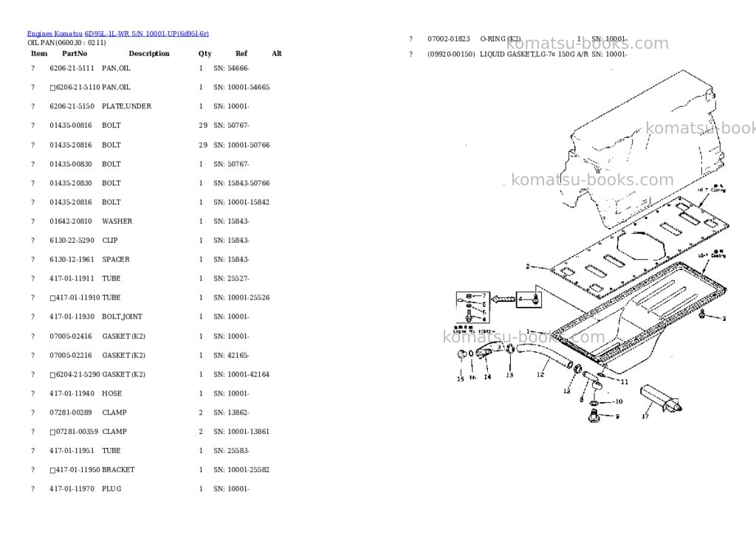
Task: Click serial range SN: 10001-50766
Action: (x=241, y=145)
